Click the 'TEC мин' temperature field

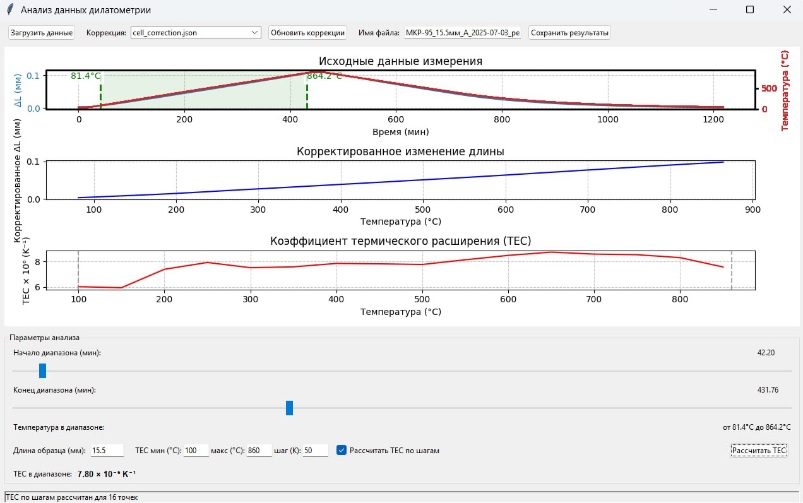click(196, 450)
